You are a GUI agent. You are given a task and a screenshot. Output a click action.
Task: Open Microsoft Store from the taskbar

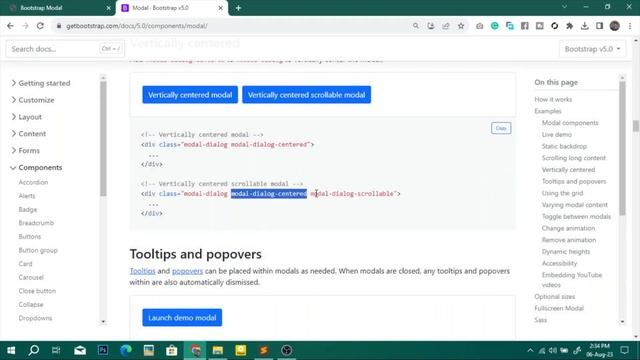tap(172, 350)
